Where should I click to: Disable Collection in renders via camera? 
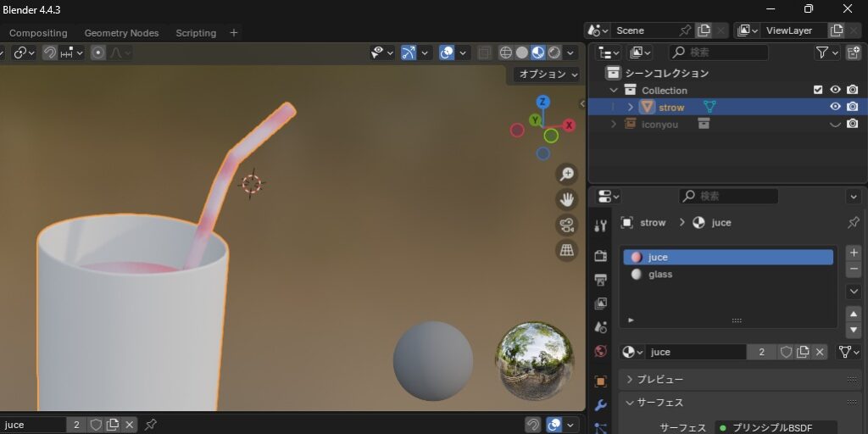point(853,90)
